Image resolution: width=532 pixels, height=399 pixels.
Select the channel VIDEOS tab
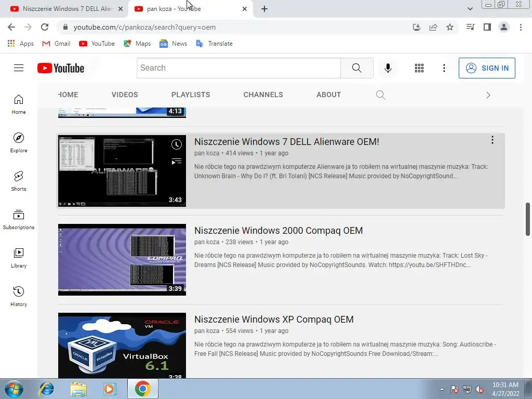[125, 95]
